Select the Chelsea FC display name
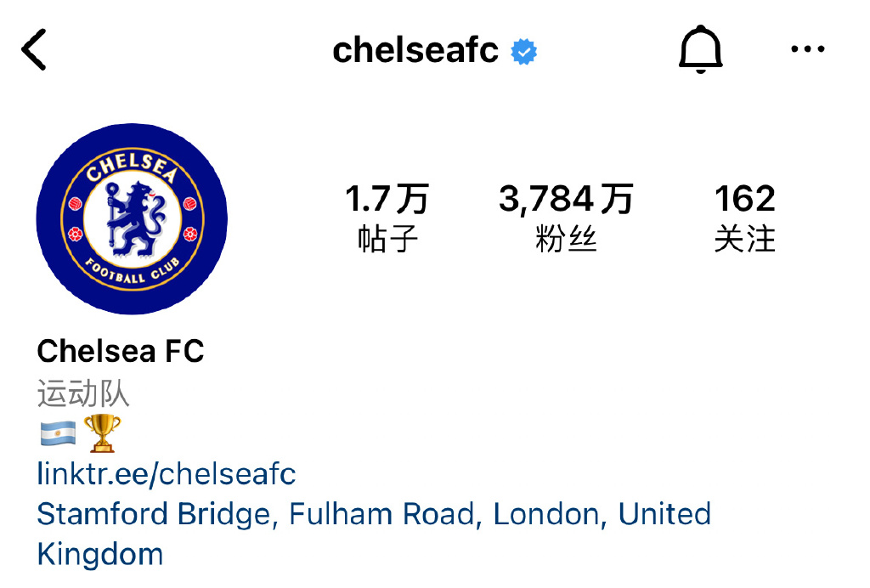Screen dimensions: 870x588 point(121,350)
